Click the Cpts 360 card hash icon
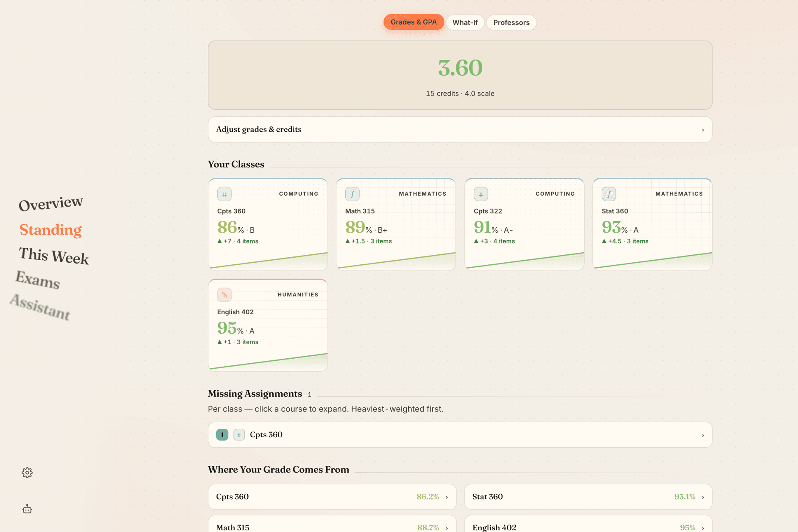Screen dimensions: 798x532 click(224, 194)
